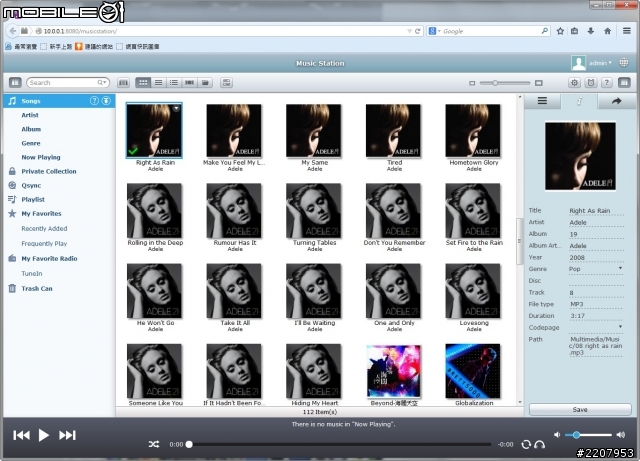640x461 pixels.
Task: Select Recently Added list
Action: click(x=44, y=229)
